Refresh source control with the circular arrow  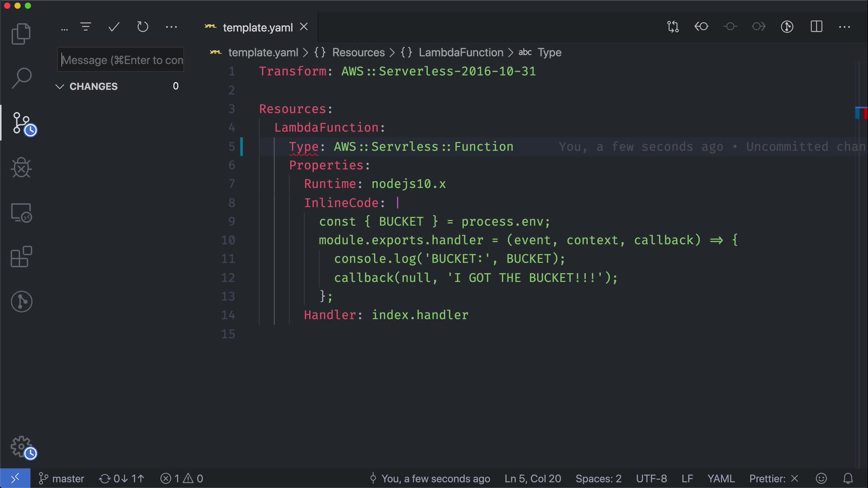[142, 27]
